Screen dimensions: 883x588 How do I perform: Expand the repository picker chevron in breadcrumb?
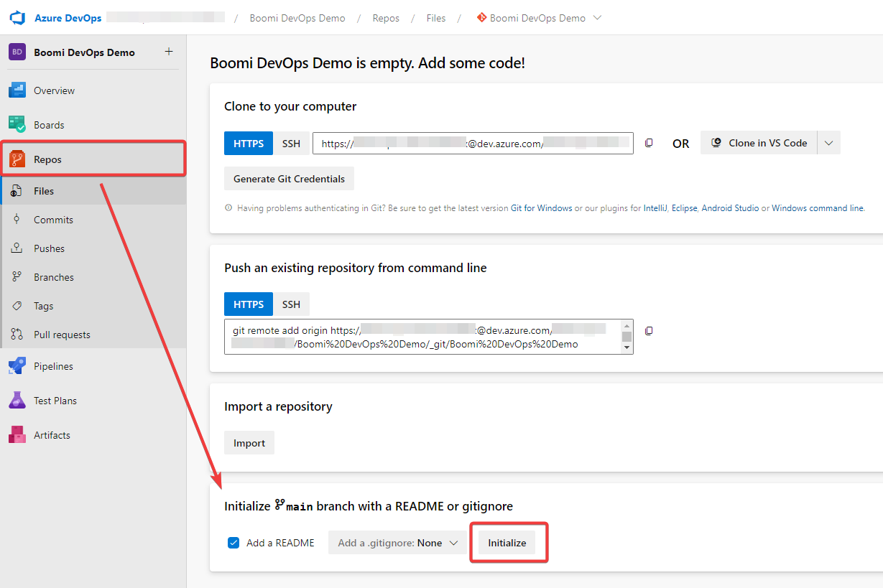(598, 18)
